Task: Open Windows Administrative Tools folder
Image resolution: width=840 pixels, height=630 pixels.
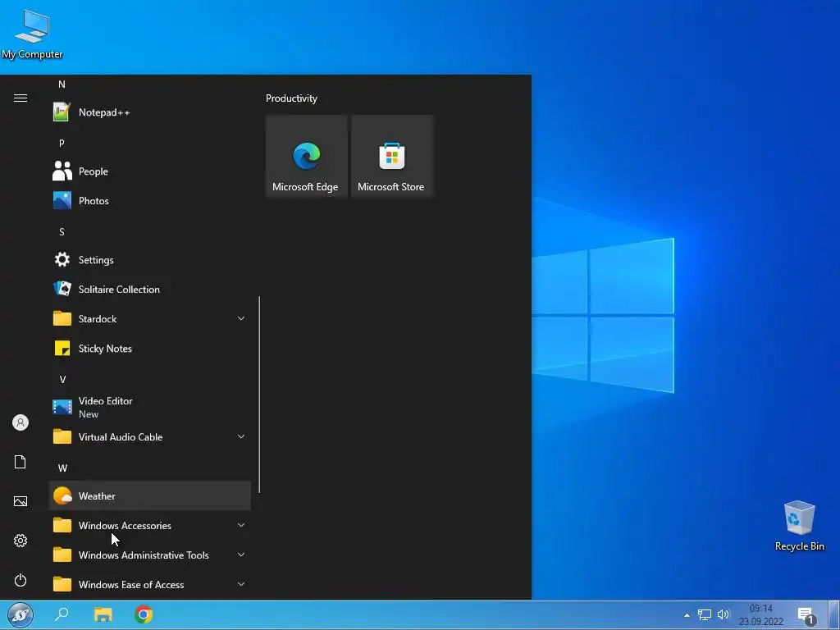Action: coord(149,555)
